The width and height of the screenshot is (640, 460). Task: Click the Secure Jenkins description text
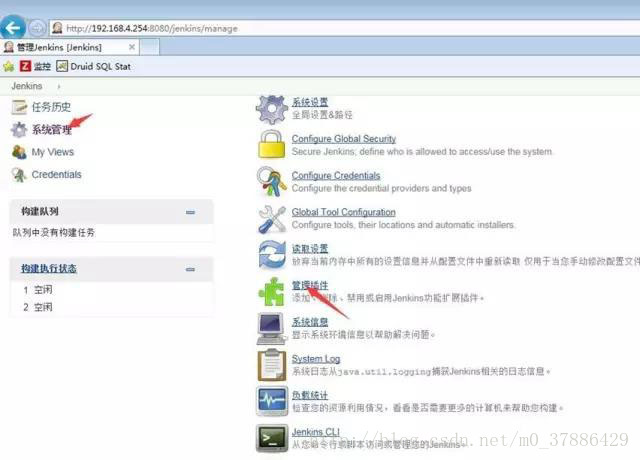coord(422,152)
